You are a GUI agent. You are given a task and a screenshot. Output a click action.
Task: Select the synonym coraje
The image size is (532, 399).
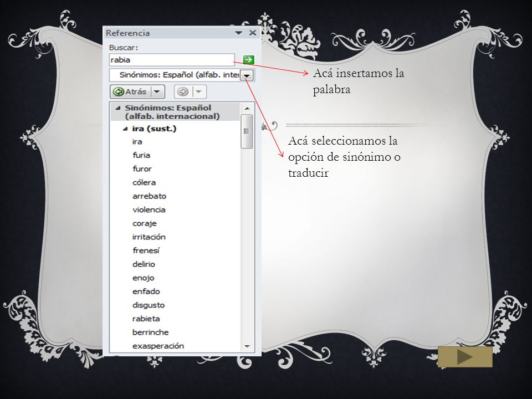[144, 223]
